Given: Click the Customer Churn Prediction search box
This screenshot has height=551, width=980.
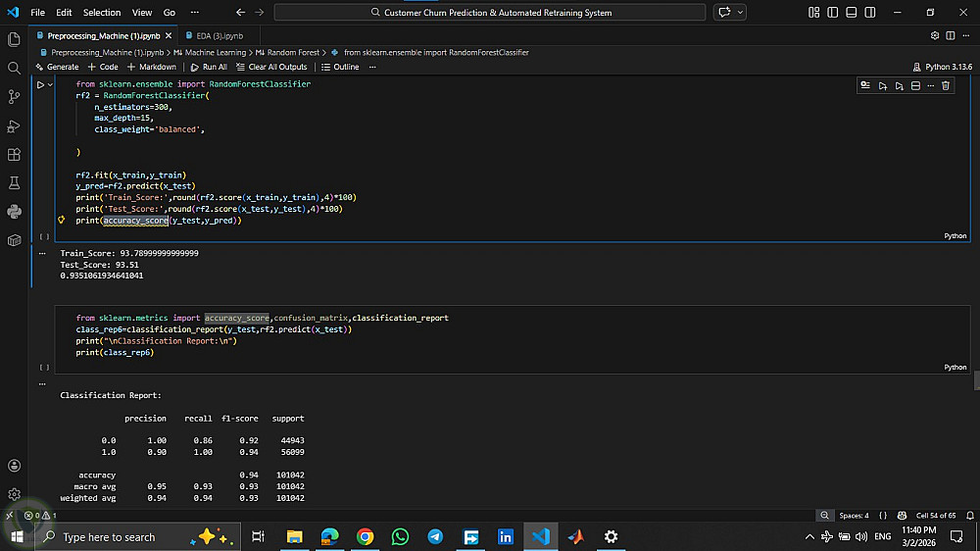Looking at the screenshot, I should click(490, 13).
